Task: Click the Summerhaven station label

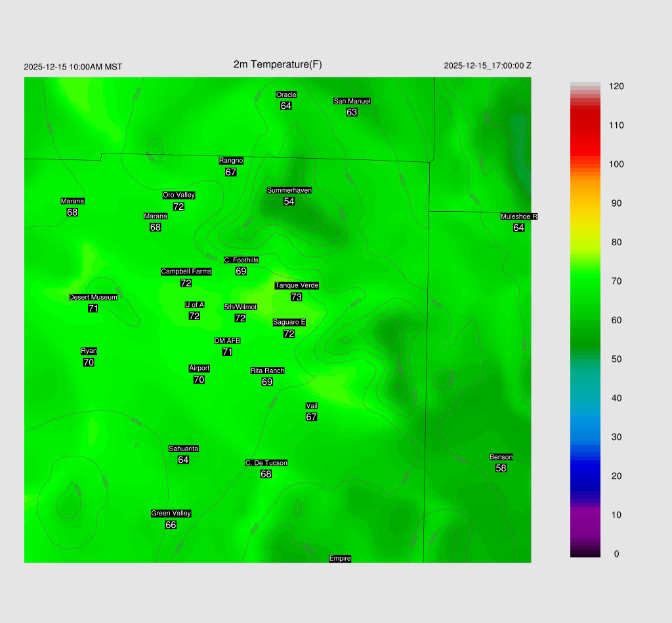Action: pyautogui.click(x=289, y=190)
